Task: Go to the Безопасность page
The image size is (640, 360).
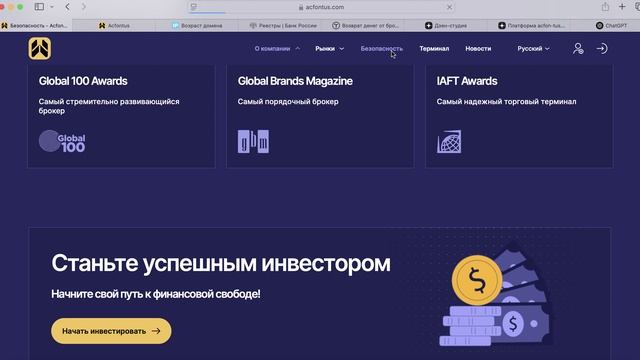Action: [x=381, y=49]
